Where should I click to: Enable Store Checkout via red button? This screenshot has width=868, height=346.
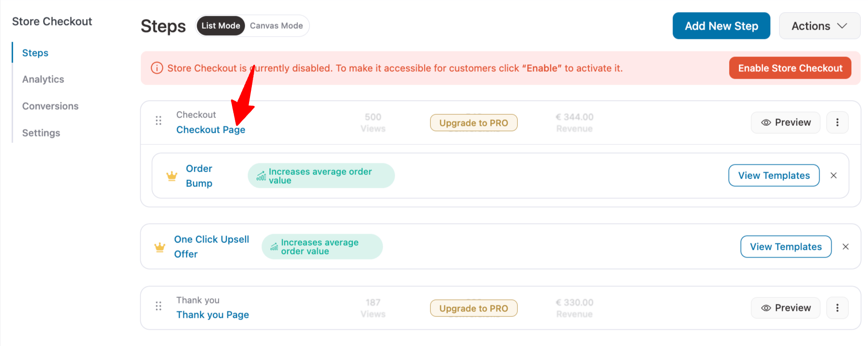tap(790, 68)
